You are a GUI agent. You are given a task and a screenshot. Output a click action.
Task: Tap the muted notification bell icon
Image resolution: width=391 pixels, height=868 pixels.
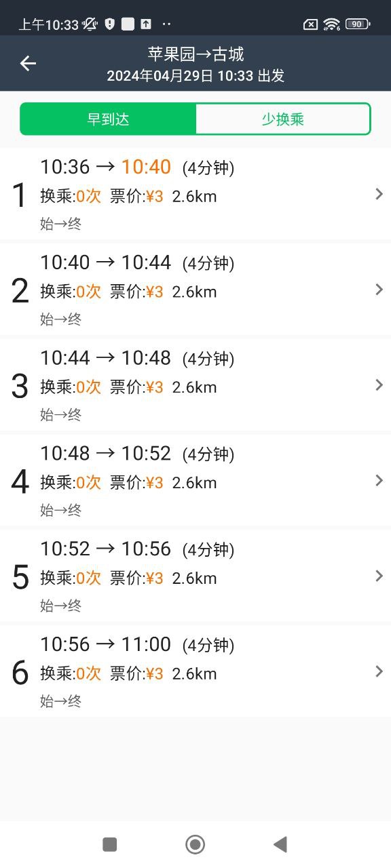click(x=90, y=24)
